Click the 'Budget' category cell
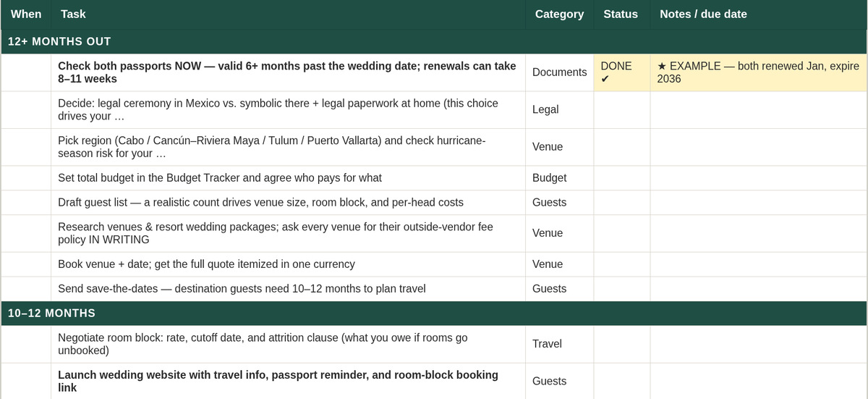The height and width of the screenshot is (399, 868). tap(560, 178)
